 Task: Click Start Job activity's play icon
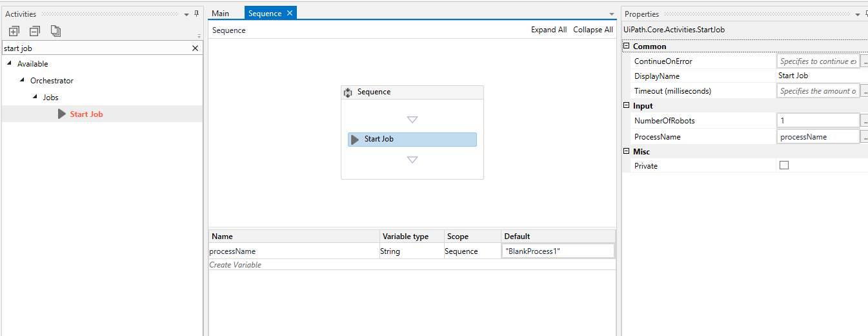(x=355, y=140)
